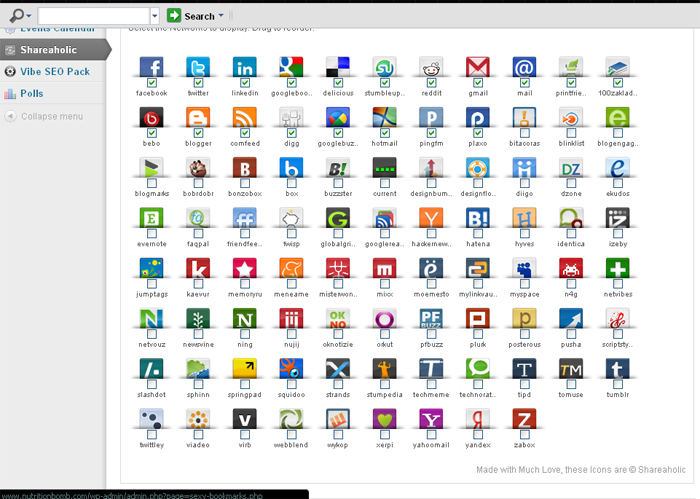The image size is (700, 499).
Task: Select the netvibes plus icon
Action: point(618,268)
